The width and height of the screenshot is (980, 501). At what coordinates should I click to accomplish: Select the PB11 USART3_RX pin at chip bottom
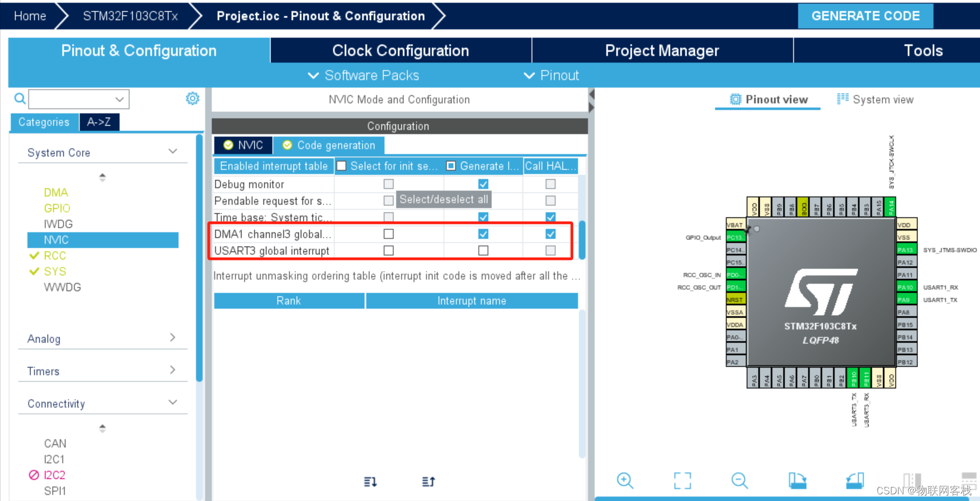click(866, 378)
